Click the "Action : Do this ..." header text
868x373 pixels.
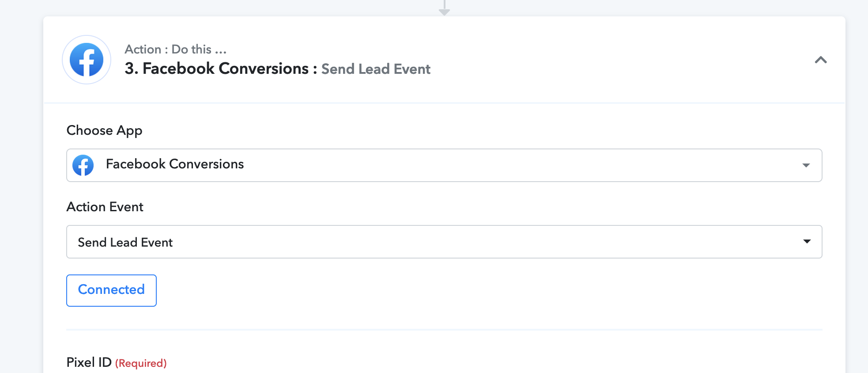(175, 49)
